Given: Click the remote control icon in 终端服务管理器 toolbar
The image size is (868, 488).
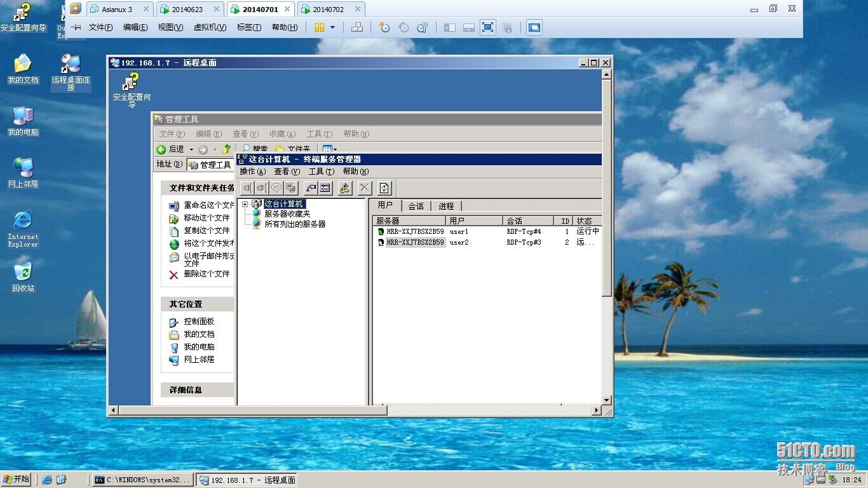Looking at the screenshot, I should pyautogui.click(x=311, y=187).
